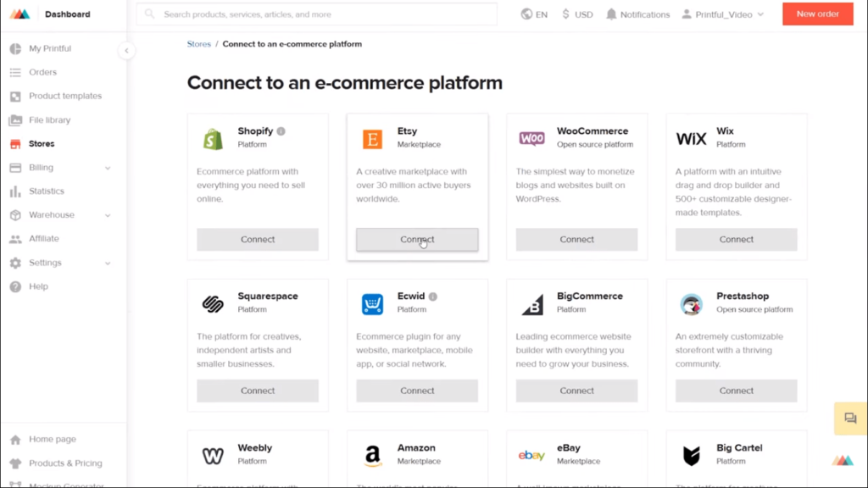This screenshot has height=488, width=868.
Task: Click the New order button
Action: coord(818,14)
